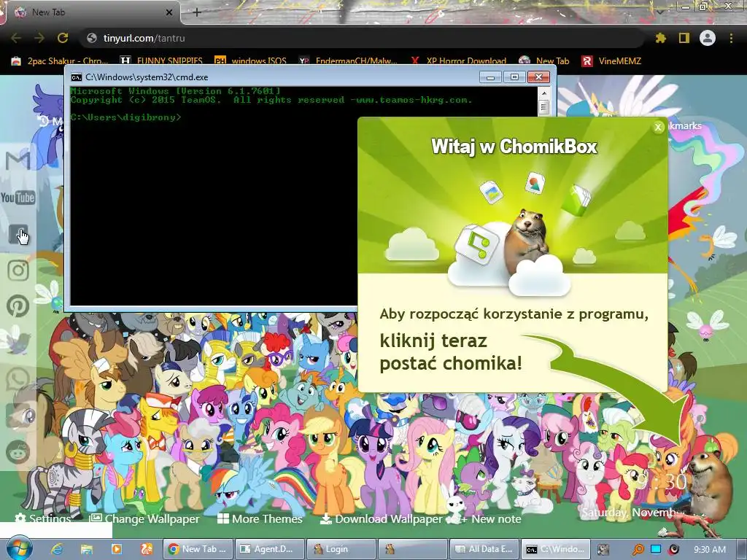Switch to Chrome New Tab taskbar button

(198, 549)
